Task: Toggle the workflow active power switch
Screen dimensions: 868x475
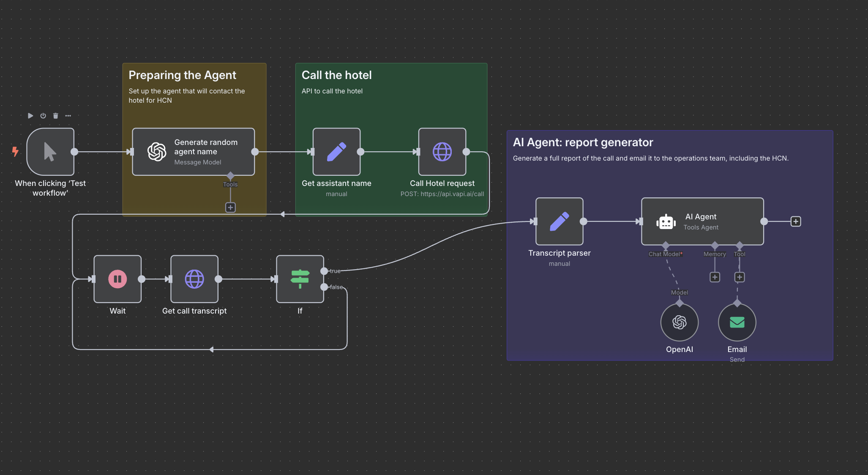Action: [x=43, y=115]
